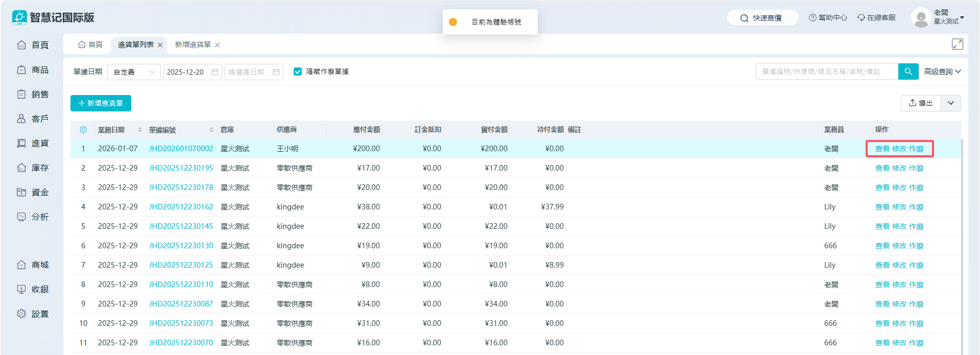Click the magnifier search button
Screen dimensions: 980x355
pyautogui.click(x=908, y=72)
